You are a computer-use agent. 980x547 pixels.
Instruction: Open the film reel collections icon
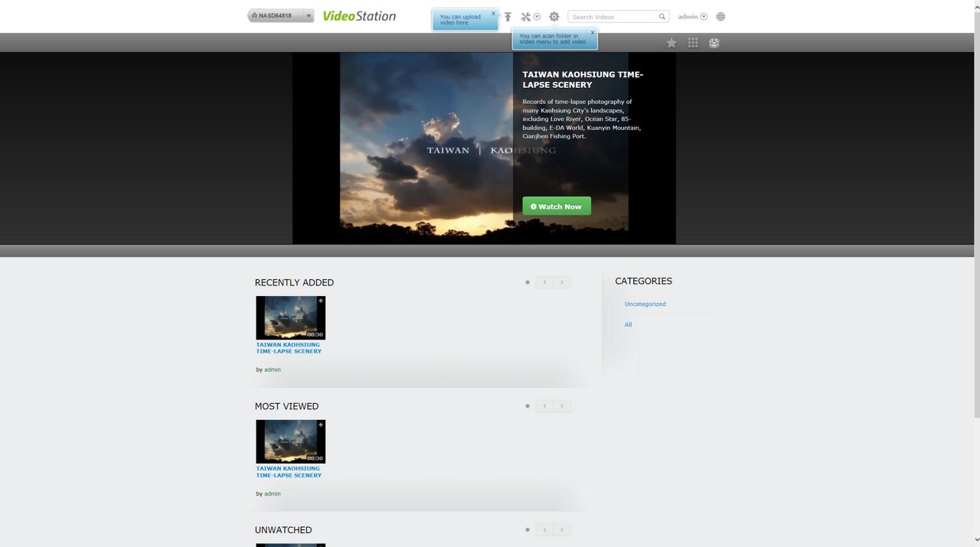point(714,43)
